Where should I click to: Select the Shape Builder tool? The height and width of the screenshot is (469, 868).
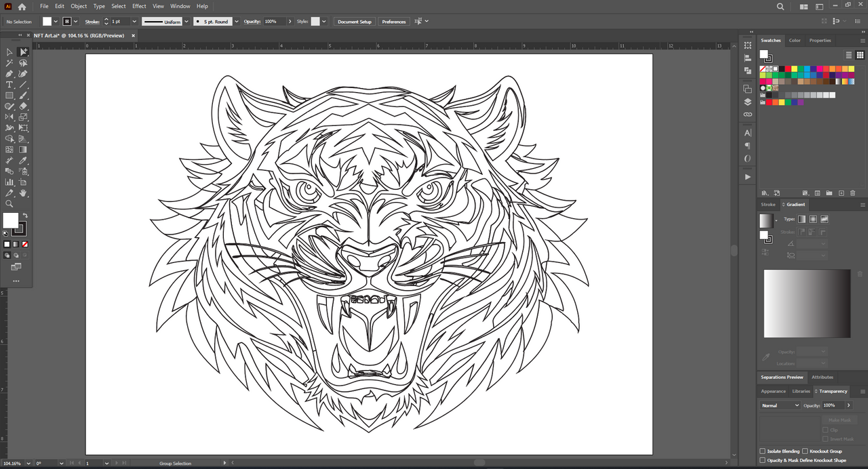click(9, 139)
